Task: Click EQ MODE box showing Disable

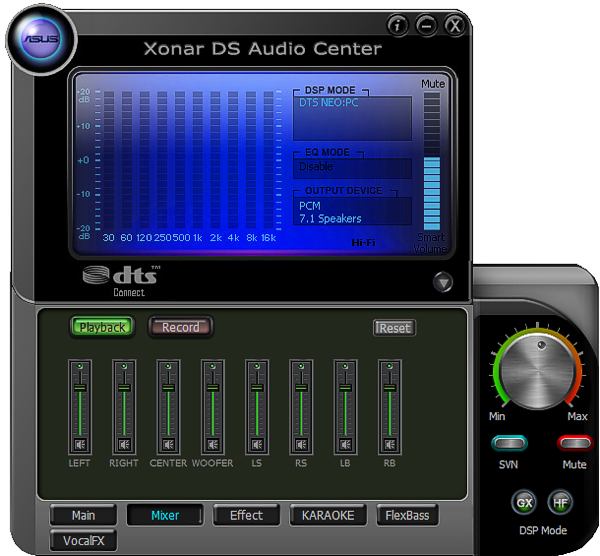Action: pos(352,168)
